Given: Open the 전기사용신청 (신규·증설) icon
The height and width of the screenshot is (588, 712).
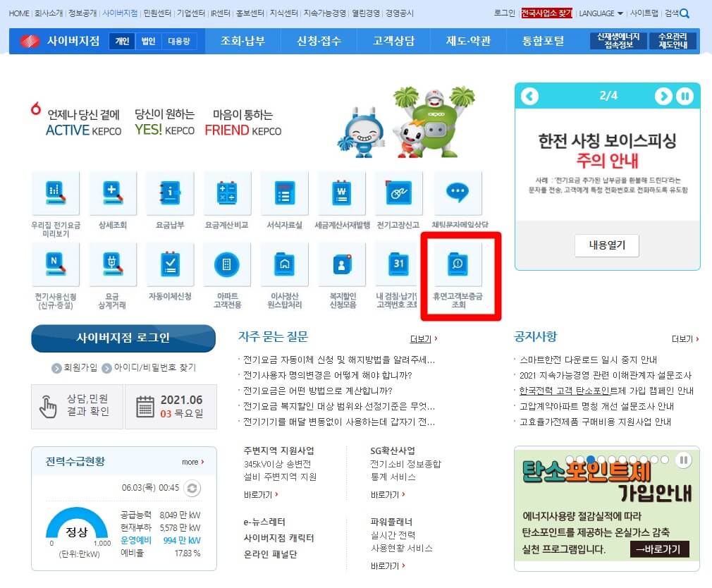Looking at the screenshot, I should (x=56, y=264).
